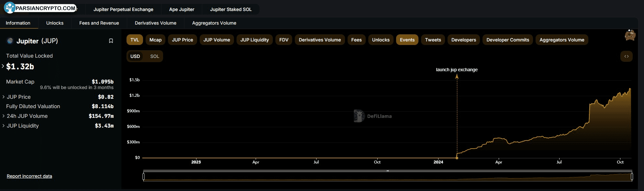The width and height of the screenshot is (644, 191).
Task: Select Jupiter Staked SOL protocol tab
Action: tap(231, 9)
